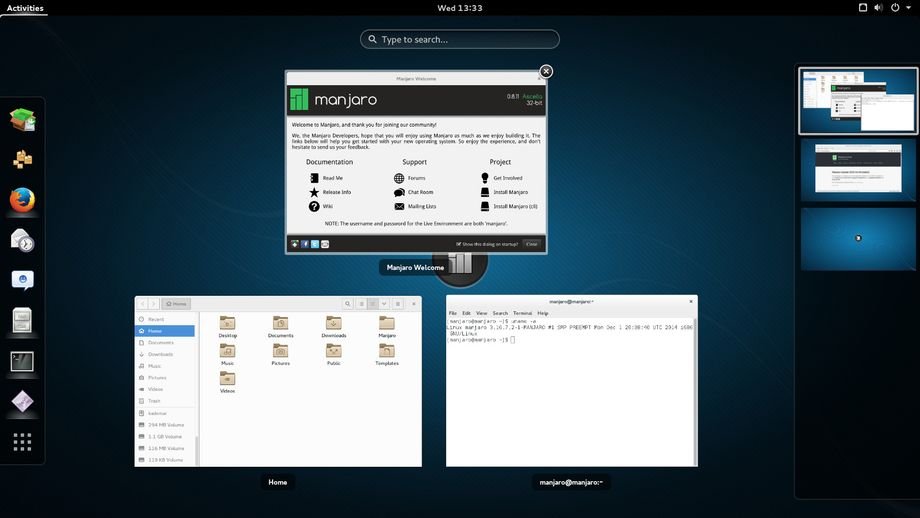Open the Show Applications grid
The height and width of the screenshot is (518, 920).
(x=22, y=441)
